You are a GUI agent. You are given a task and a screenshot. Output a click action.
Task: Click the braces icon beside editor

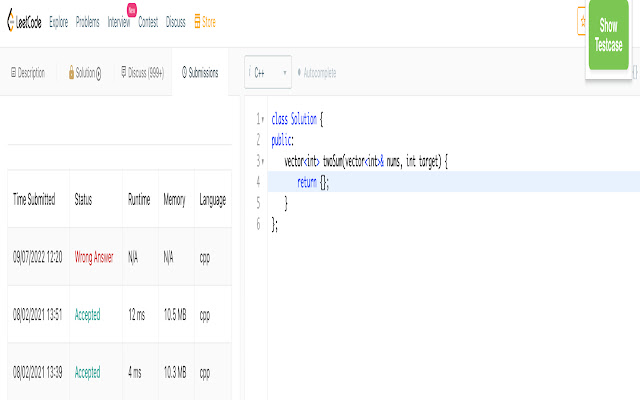tap(635, 72)
